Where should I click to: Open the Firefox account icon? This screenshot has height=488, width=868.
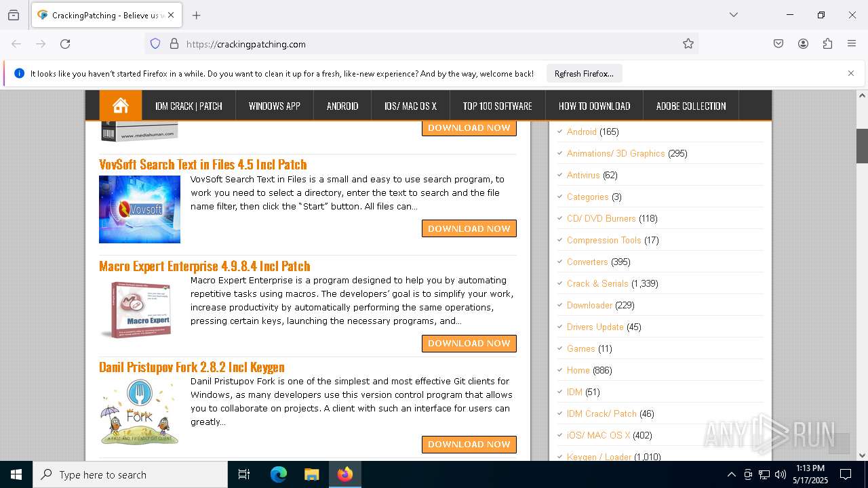(x=803, y=43)
